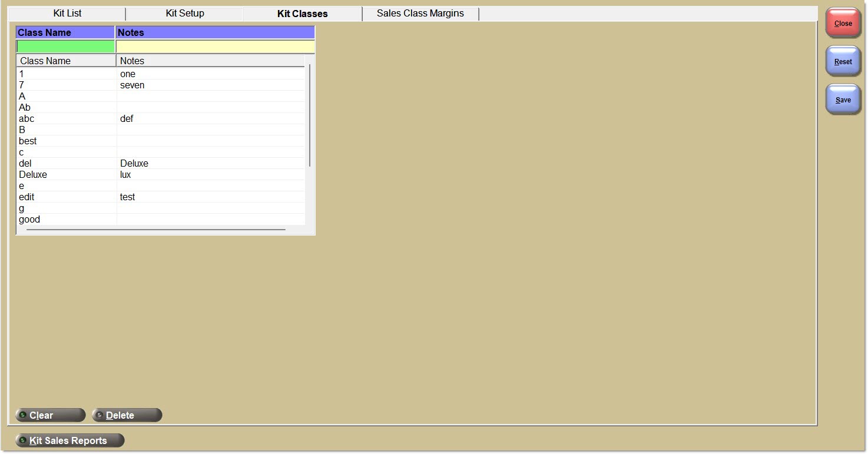Image resolution: width=868 pixels, height=454 pixels.
Task: Switch to the Kit List tab
Action: [67, 14]
